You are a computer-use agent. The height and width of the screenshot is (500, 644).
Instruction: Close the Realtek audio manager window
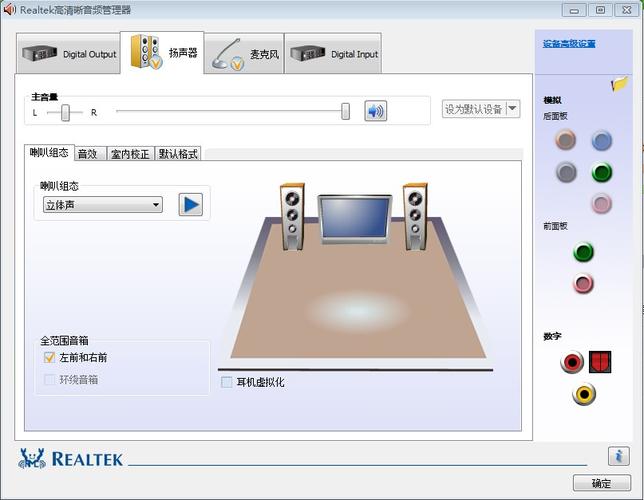(x=627, y=10)
